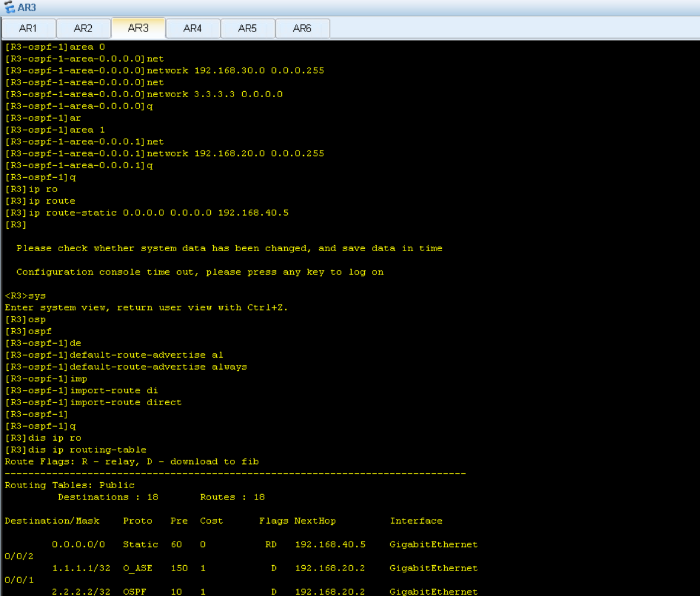Click the 'Routing Tables: Public' heading

[70, 485]
